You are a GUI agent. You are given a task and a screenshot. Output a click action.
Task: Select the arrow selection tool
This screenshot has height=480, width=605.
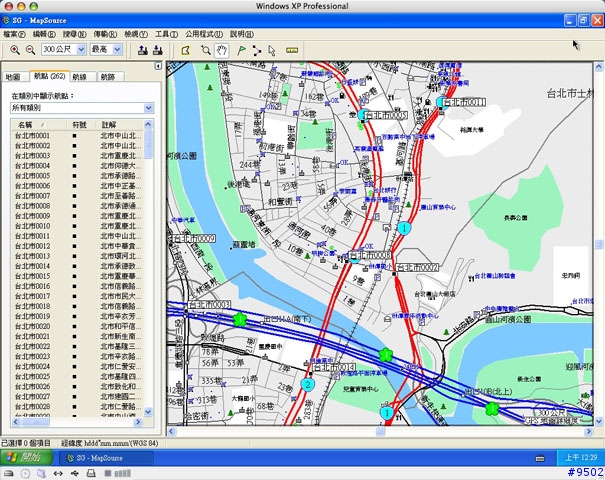click(x=272, y=51)
